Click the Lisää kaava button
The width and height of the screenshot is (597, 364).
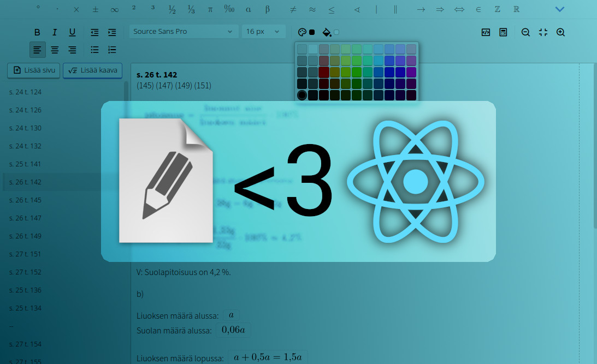click(x=92, y=70)
